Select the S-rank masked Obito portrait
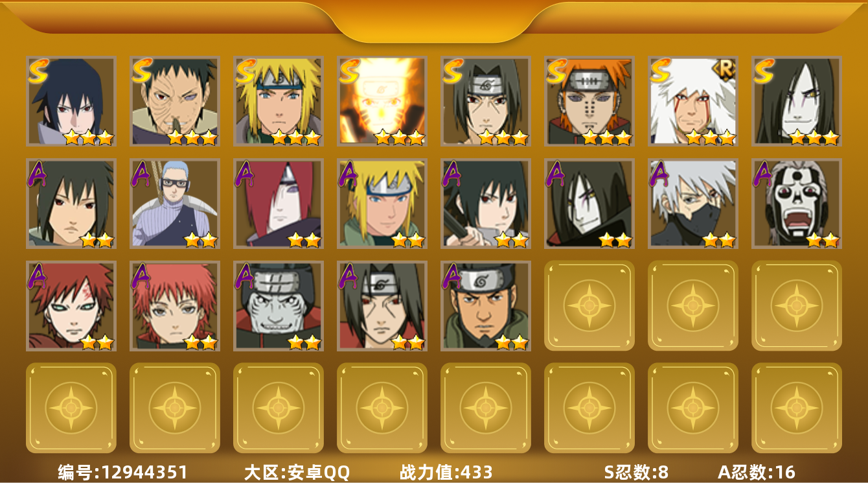Screen dimensions: 868x483 pyautogui.click(x=175, y=101)
